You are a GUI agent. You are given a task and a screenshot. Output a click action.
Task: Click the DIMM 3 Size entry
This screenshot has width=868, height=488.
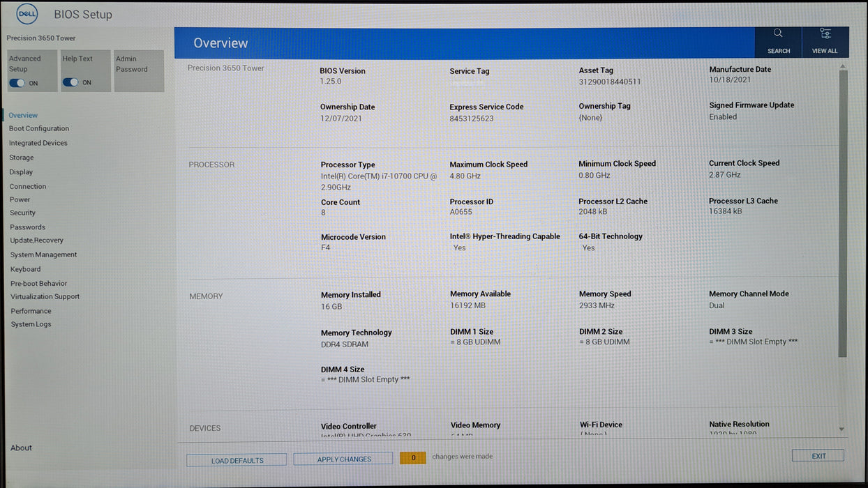pos(753,337)
